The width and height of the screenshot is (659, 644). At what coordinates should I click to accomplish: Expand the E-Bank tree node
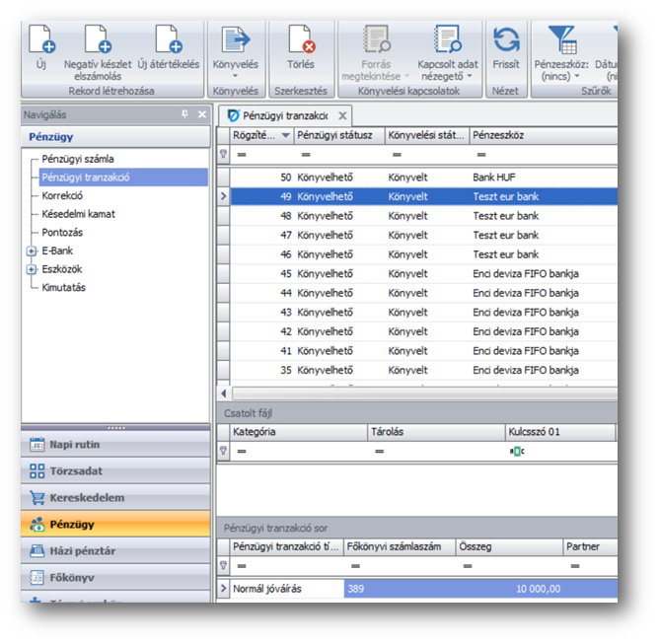tap(32, 251)
